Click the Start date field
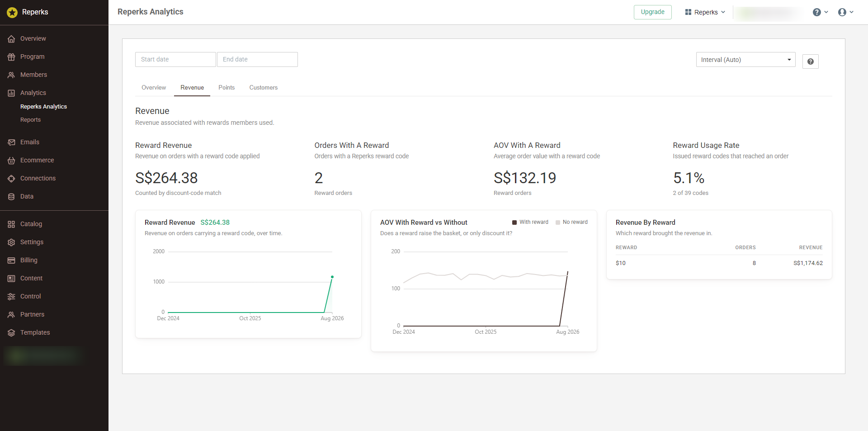The width and height of the screenshot is (868, 431). click(175, 59)
